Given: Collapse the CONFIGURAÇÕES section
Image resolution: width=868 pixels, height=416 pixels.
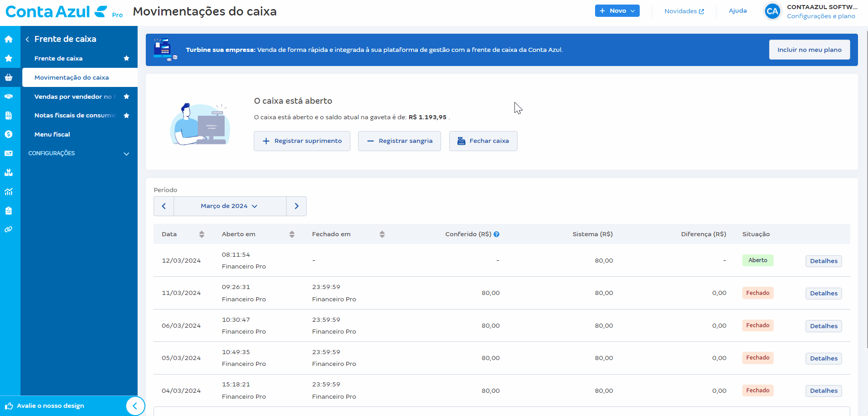Looking at the screenshot, I should point(126,153).
